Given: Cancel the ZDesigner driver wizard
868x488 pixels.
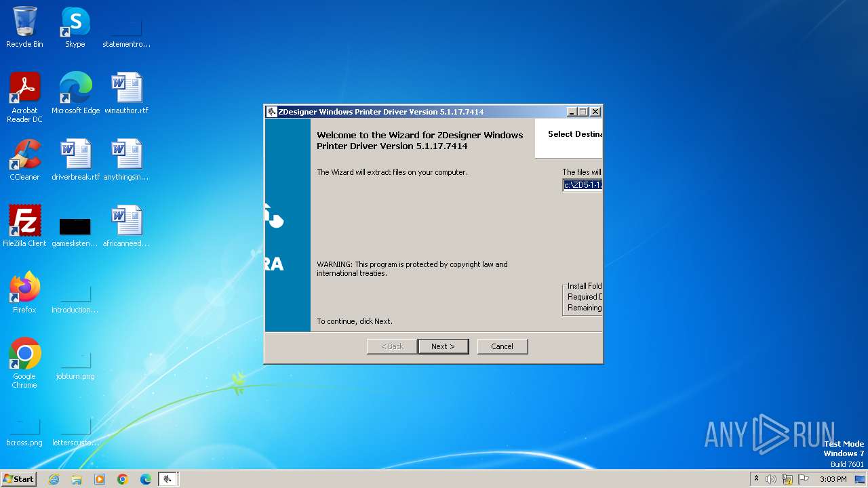Looking at the screenshot, I should click(x=502, y=346).
